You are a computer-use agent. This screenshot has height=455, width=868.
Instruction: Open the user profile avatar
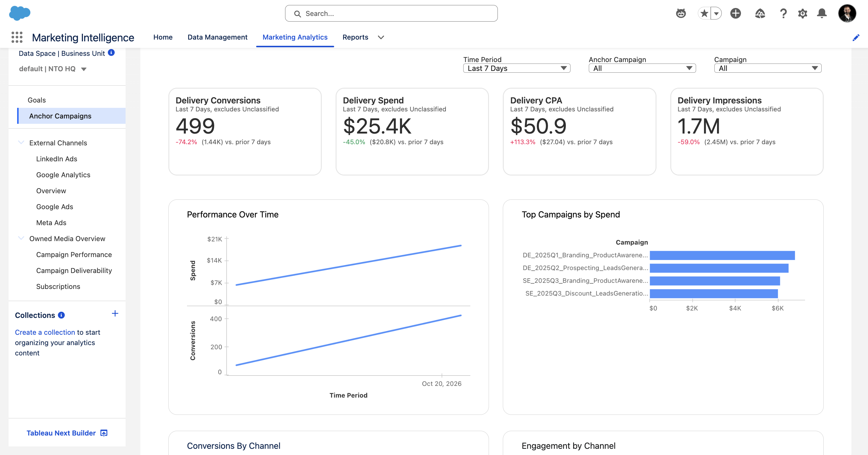coord(847,14)
